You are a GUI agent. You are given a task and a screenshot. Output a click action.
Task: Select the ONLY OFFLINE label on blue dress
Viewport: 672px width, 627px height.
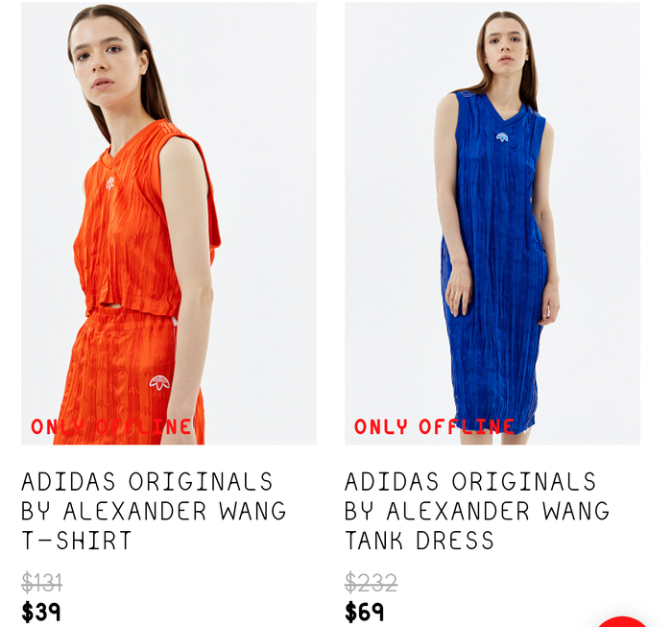[434, 426]
